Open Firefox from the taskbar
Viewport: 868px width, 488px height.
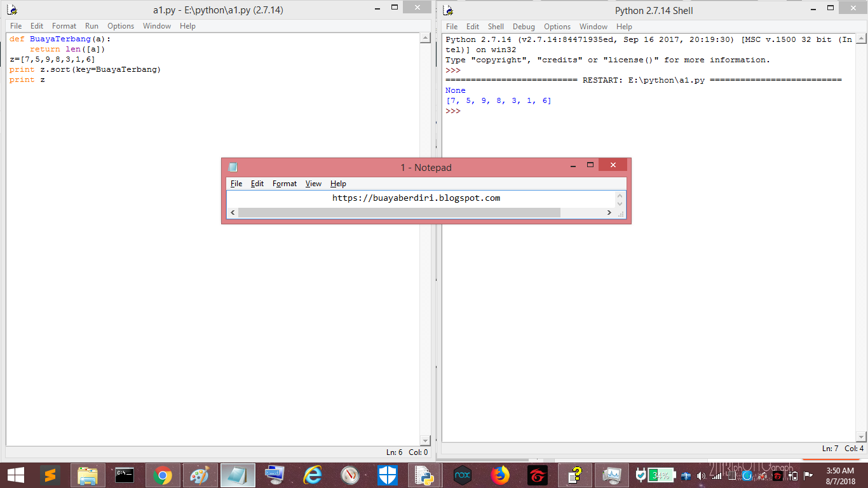pos(500,475)
